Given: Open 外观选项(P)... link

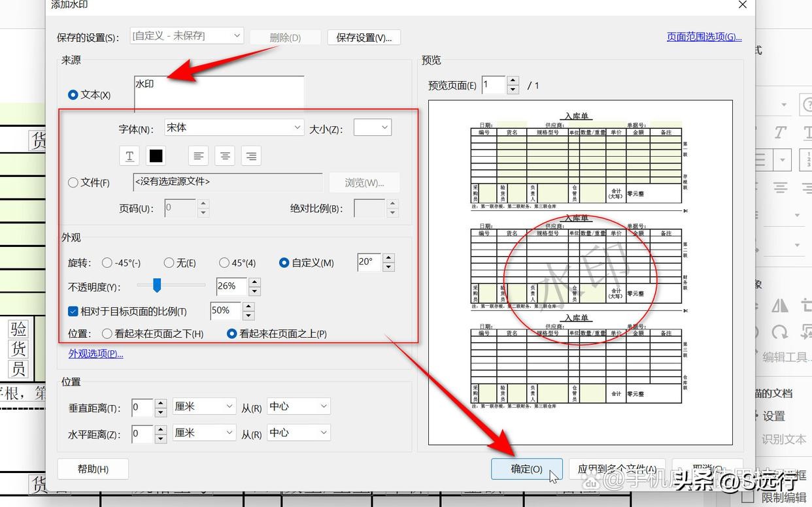Looking at the screenshot, I should 95,353.
